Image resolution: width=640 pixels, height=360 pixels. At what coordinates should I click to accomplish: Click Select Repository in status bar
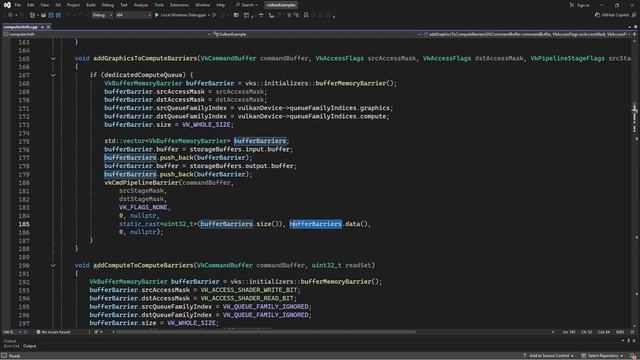point(602,356)
